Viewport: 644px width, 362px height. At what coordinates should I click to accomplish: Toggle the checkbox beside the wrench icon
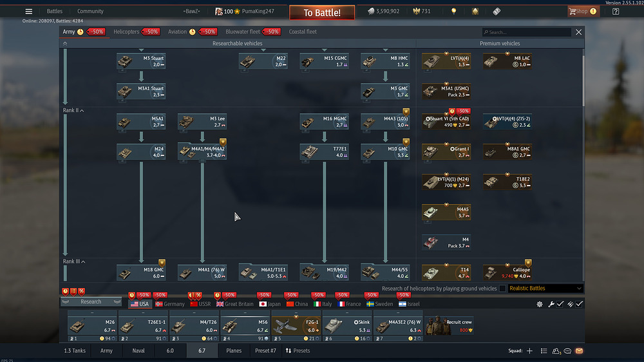(x=560, y=304)
